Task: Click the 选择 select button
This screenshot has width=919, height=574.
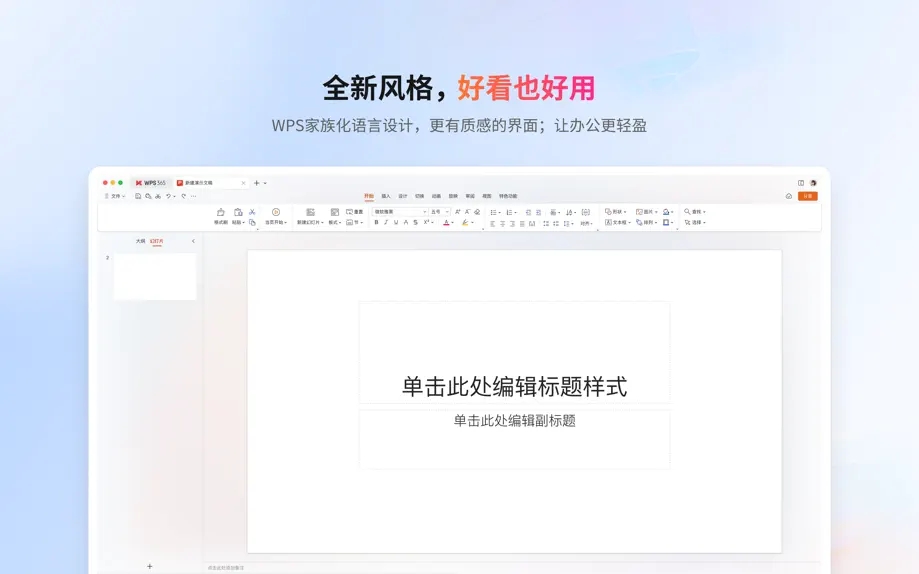Action: [x=695, y=223]
